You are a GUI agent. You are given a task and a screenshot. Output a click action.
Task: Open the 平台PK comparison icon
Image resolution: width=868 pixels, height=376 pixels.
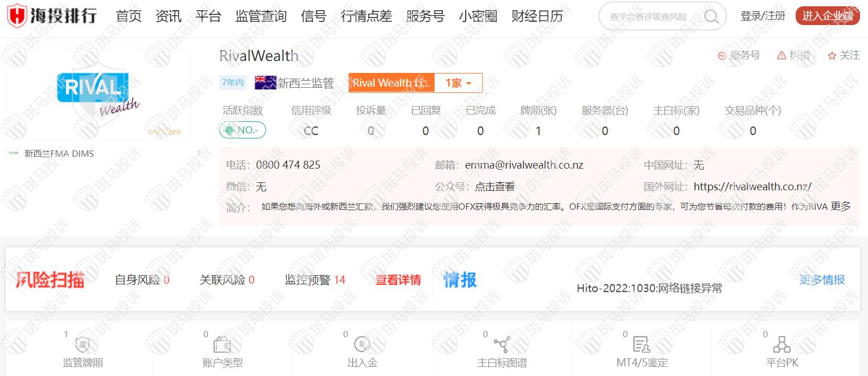pos(781,345)
